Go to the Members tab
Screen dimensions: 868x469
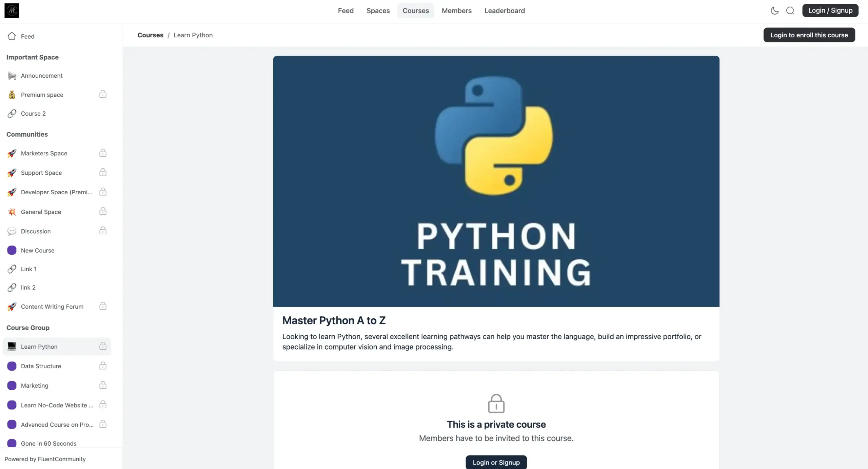[x=456, y=11]
